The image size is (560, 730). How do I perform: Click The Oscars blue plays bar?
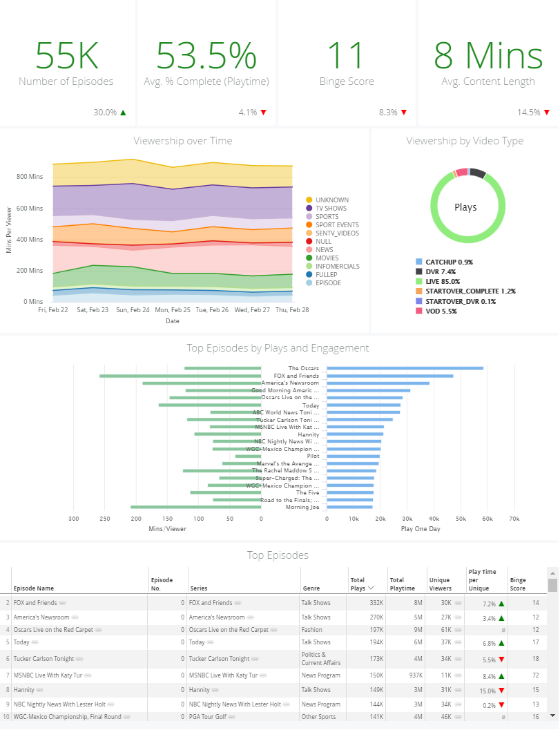click(x=405, y=368)
